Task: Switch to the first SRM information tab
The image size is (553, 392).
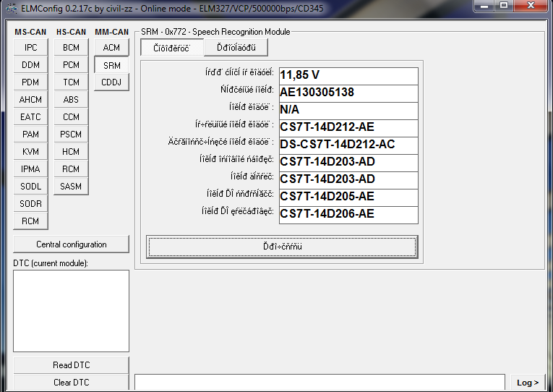Action: coord(172,48)
